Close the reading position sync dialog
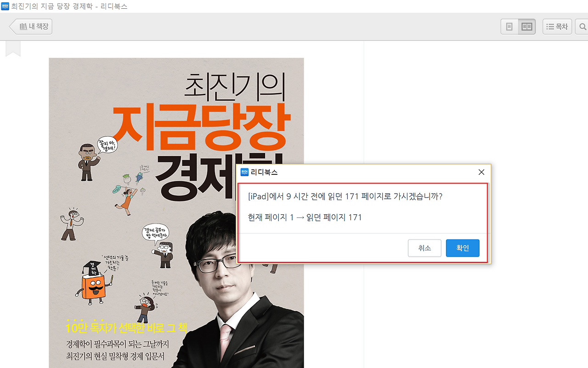Viewport: 588px width, 368px height. [481, 172]
